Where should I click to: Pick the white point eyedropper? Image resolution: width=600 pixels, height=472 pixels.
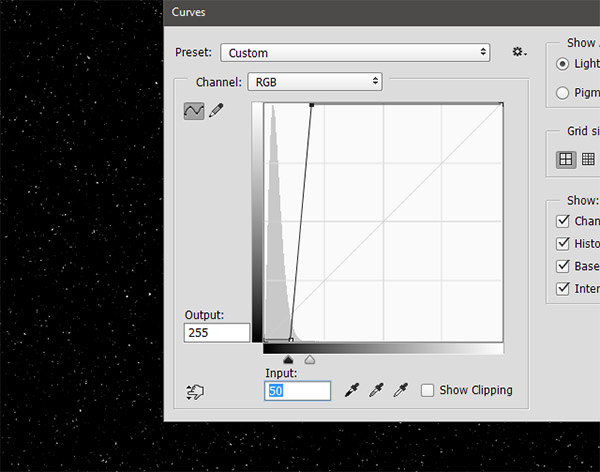pyautogui.click(x=402, y=390)
